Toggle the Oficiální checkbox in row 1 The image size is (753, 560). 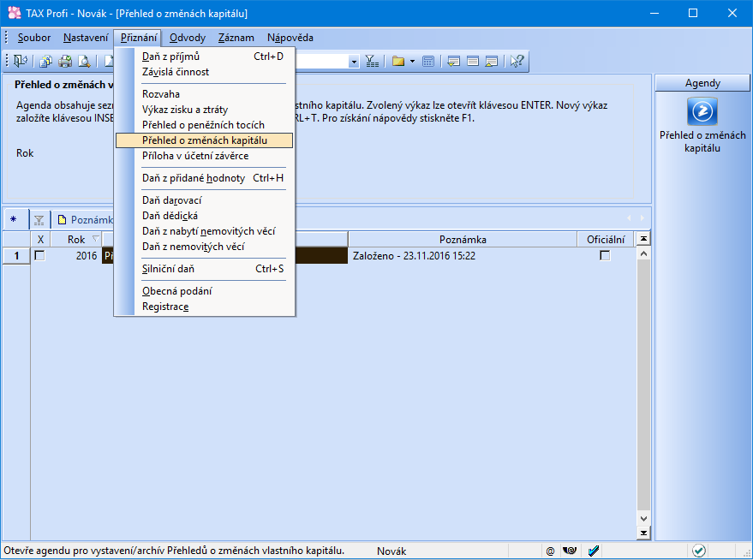(x=605, y=256)
